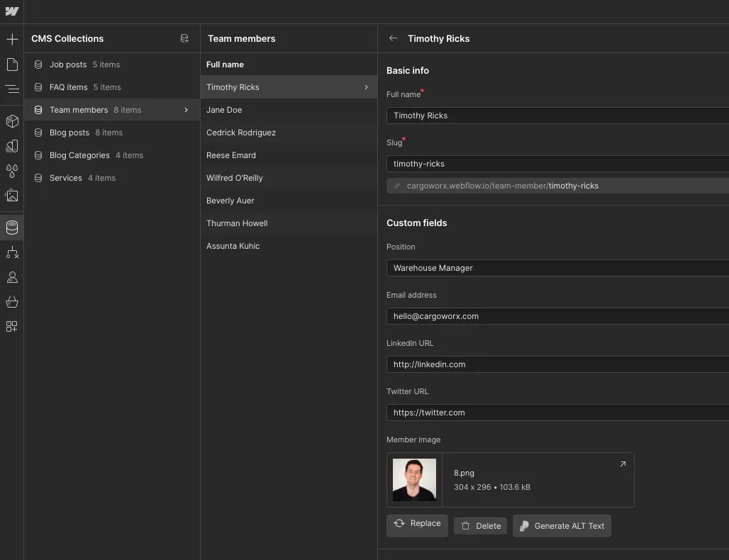Select the Team members collection
This screenshot has height=560, width=729.
click(x=112, y=110)
